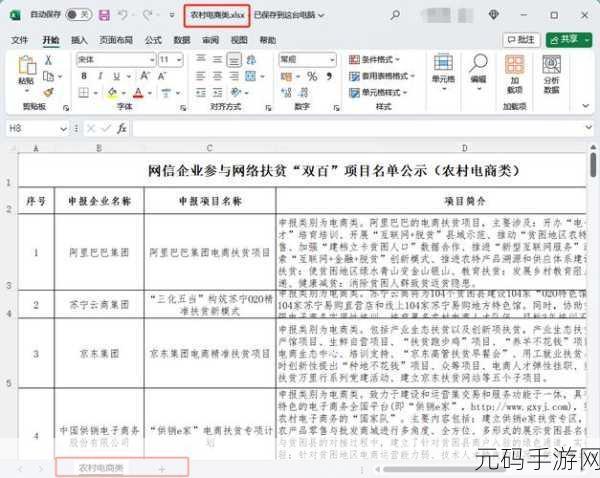This screenshot has height=478, width=600.
Task: Switch to the 视图 View tab
Action: click(x=239, y=40)
